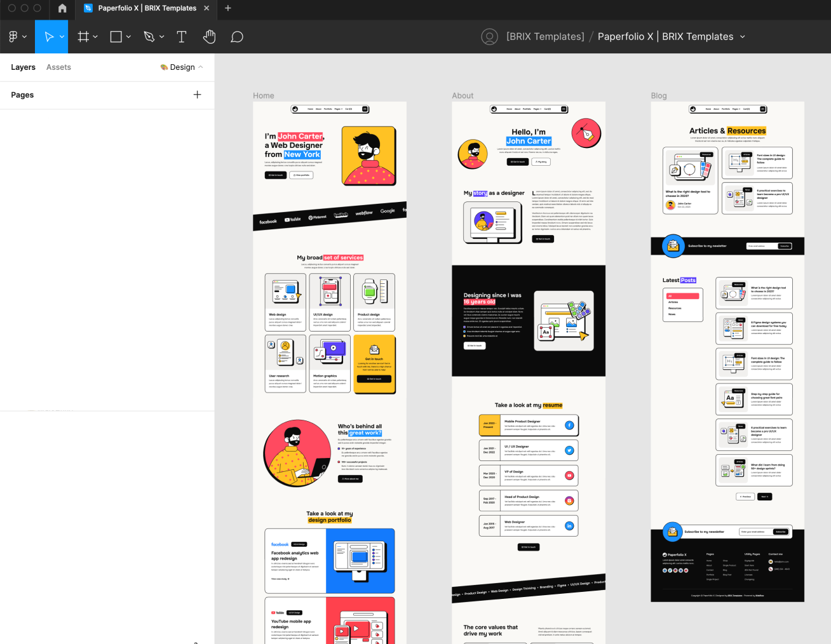Screen dimensions: 831x644
Task: Switch to the Assets tab
Action: pos(58,67)
